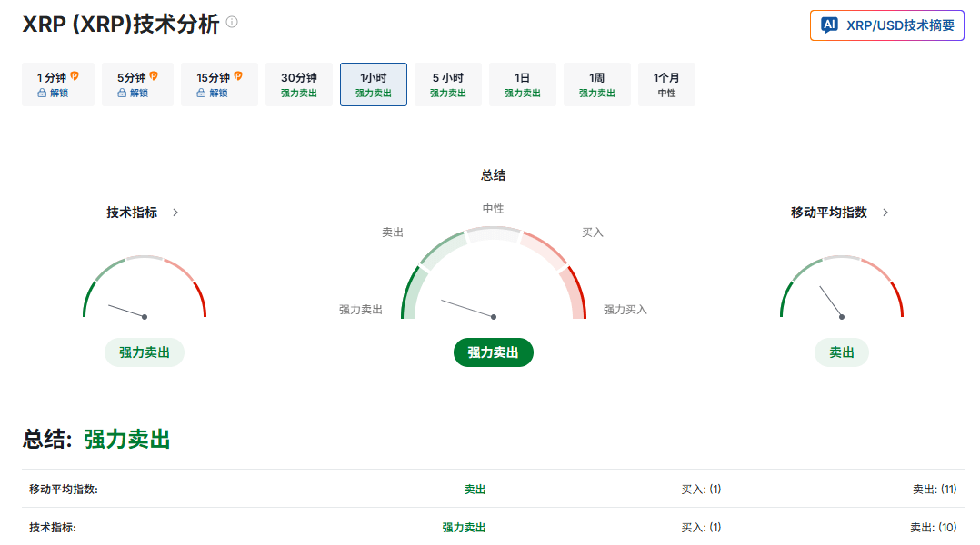Screen dimensions: 980x545
Task: Click the lock icon under 15分钟
Action: point(201,93)
